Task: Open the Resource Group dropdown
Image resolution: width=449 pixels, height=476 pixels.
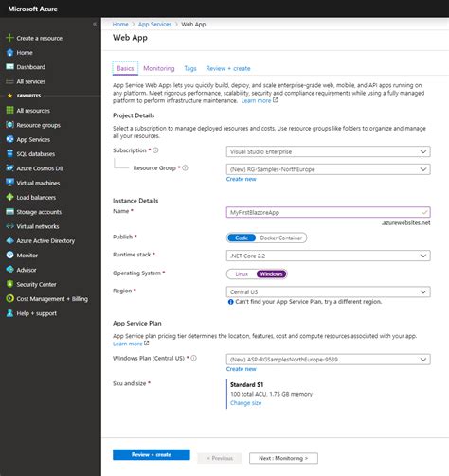Action: [x=328, y=169]
